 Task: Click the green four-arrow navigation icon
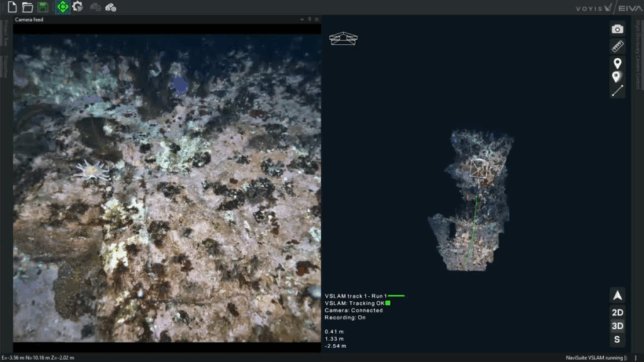[62, 7]
